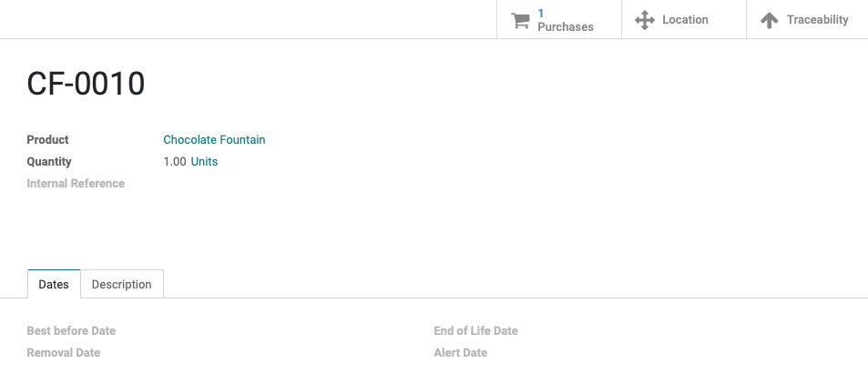Screen dimensions: 868x374
Task: Click the quantity value 1.00
Action: (x=174, y=162)
